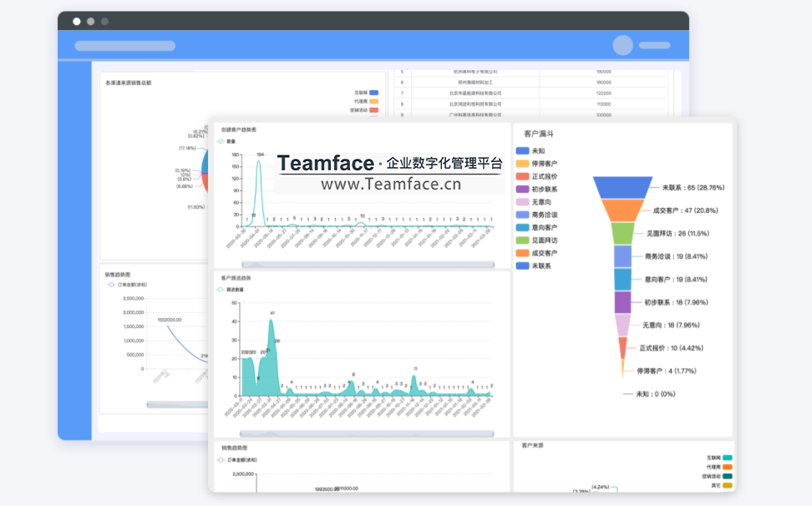Toggle the 见面拜访 legend entry in 客户漏斗

[536, 240]
